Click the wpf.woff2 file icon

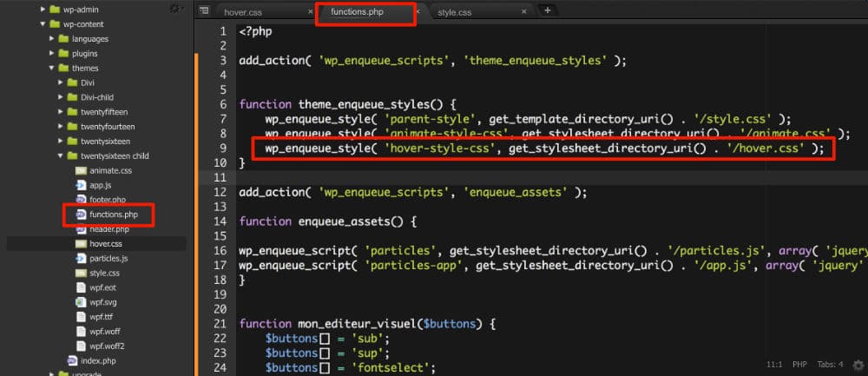coord(81,346)
